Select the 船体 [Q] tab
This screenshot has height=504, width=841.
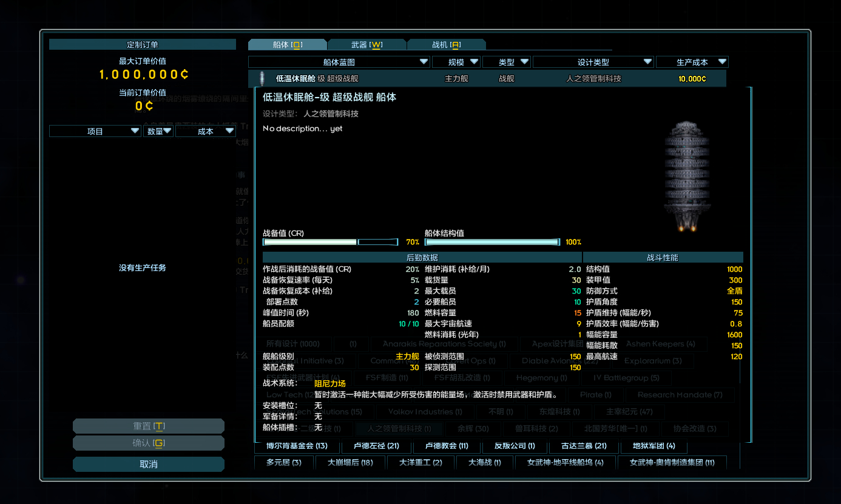(287, 45)
